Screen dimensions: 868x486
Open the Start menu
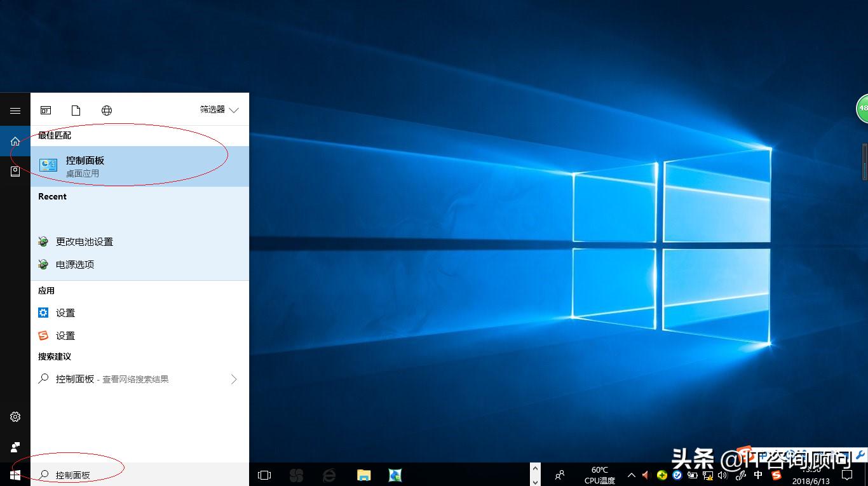15,475
